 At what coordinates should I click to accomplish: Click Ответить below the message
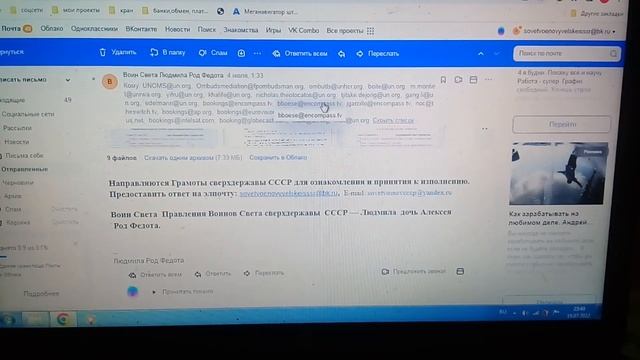pyautogui.click(x=213, y=274)
